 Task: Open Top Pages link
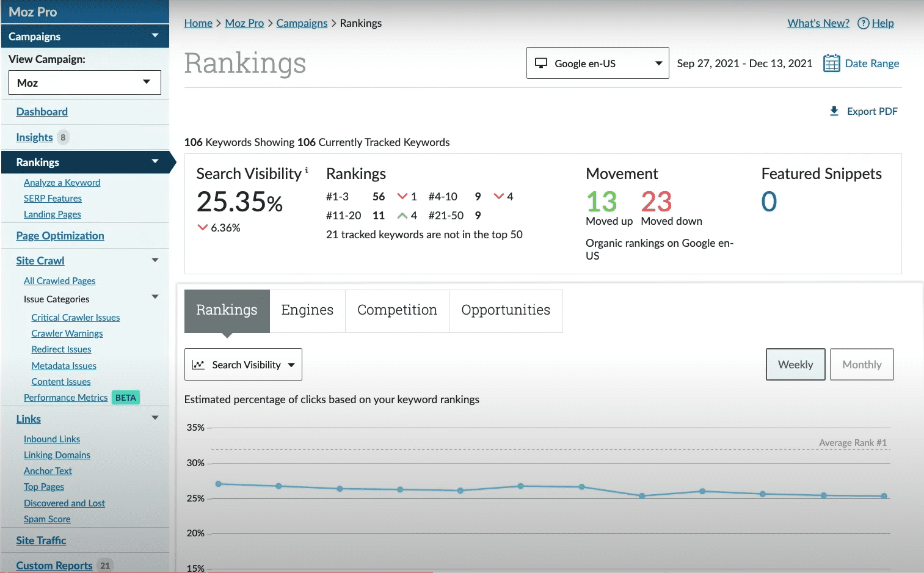(x=44, y=487)
